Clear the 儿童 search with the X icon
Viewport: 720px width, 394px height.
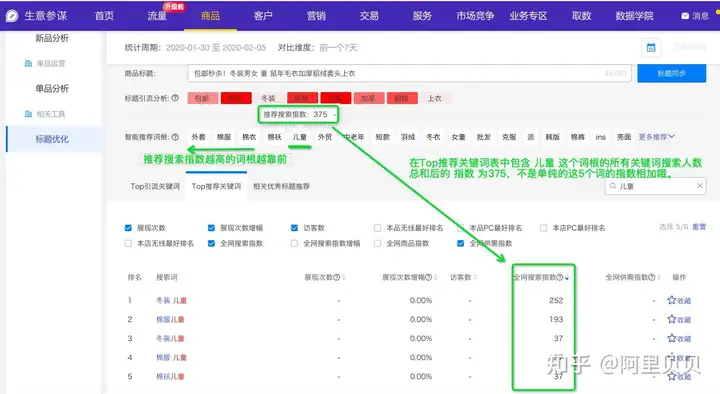coord(699,186)
